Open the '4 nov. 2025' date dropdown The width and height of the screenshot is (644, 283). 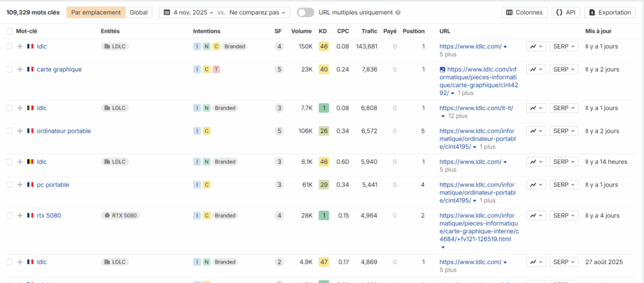click(x=189, y=13)
